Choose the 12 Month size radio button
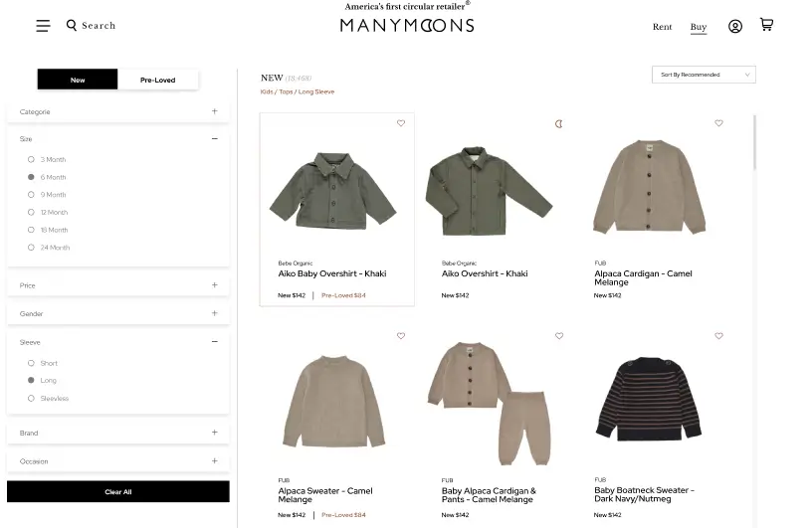This screenshot has height=528, width=812. coord(31,212)
